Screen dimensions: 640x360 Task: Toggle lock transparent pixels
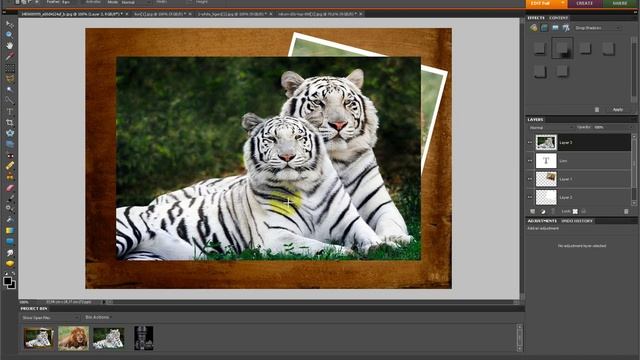coord(575,211)
